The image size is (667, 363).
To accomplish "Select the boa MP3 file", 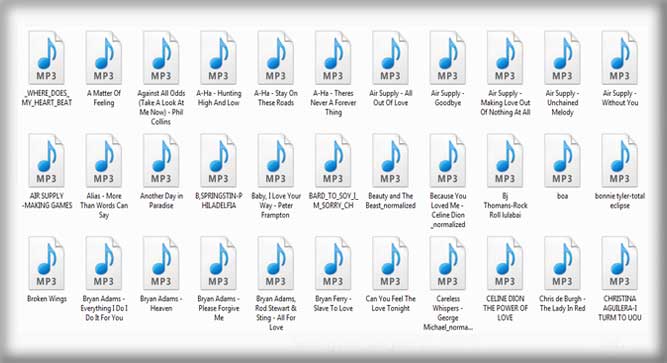I will coord(562,161).
